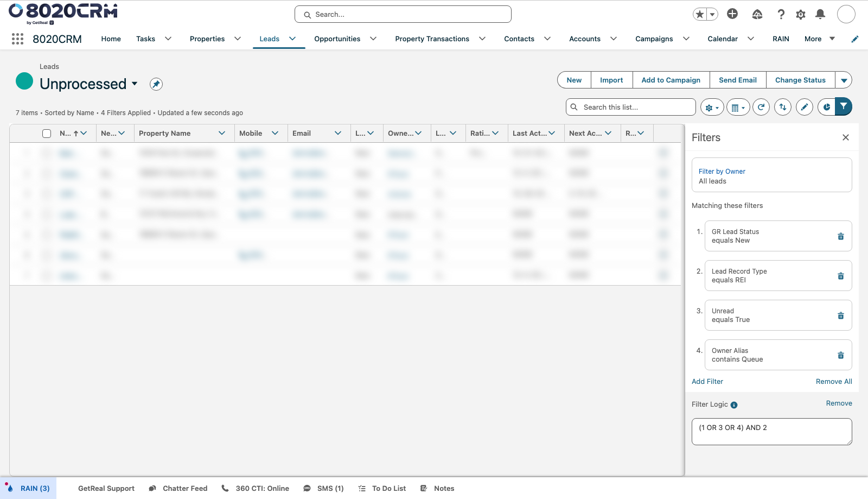The image size is (868, 499).
Task: Click the inline edit pencil button
Action: pyautogui.click(x=805, y=108)
